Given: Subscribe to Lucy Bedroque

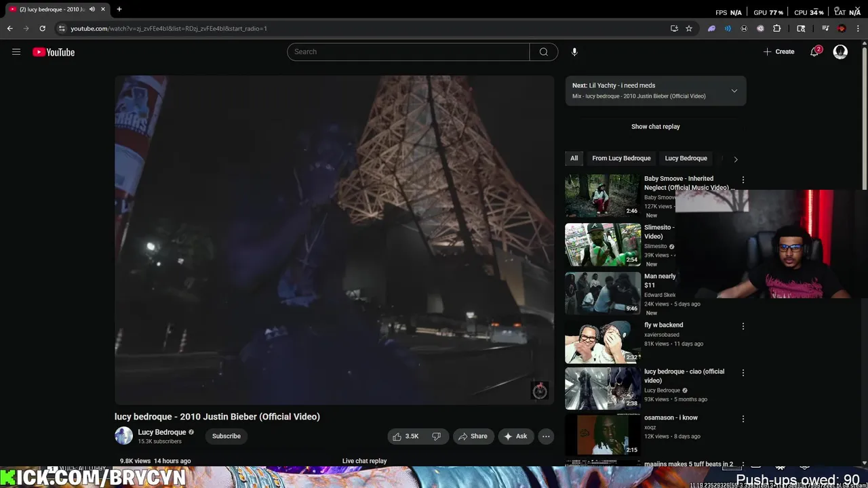Looking at the screenshot, I should tap(226, 436).
